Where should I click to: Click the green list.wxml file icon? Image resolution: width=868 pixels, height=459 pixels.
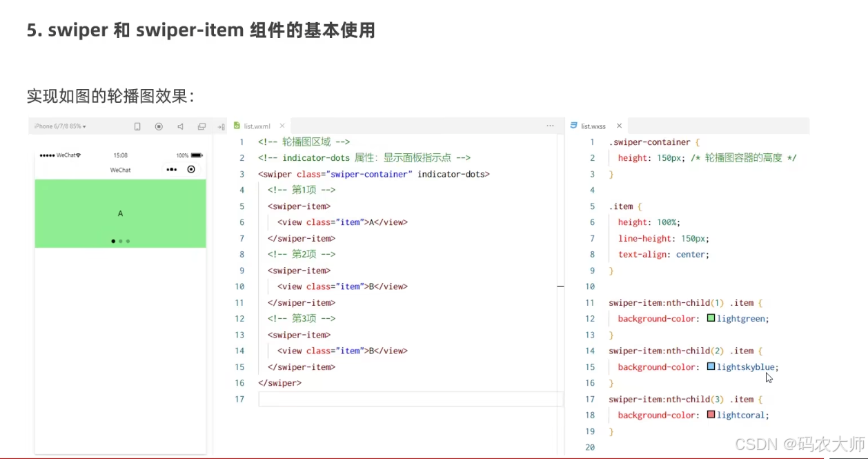click(237, 126)
